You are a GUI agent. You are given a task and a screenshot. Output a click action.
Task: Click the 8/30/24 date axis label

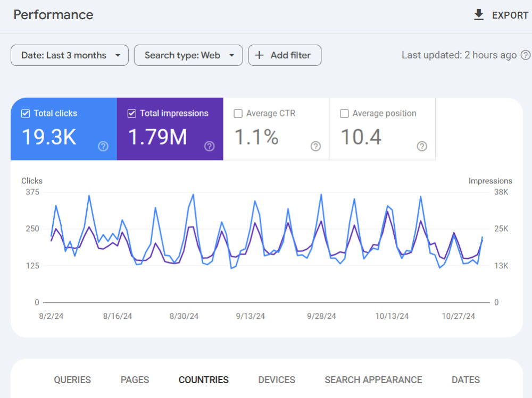tap(184, 316)
